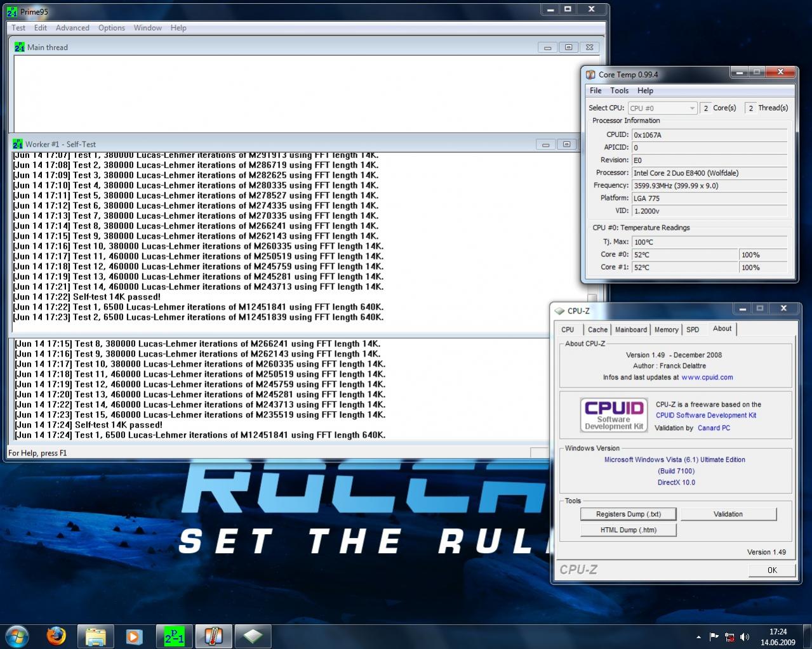Switch to Prime95 taskbar button
The image size is (812, 649).
pos(174,636)
